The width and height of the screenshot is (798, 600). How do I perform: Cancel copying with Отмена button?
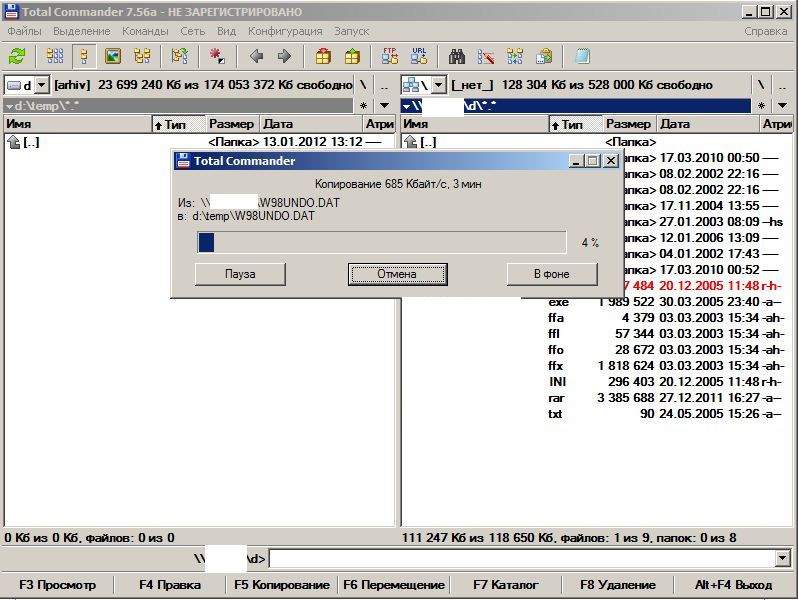point(397,274)
